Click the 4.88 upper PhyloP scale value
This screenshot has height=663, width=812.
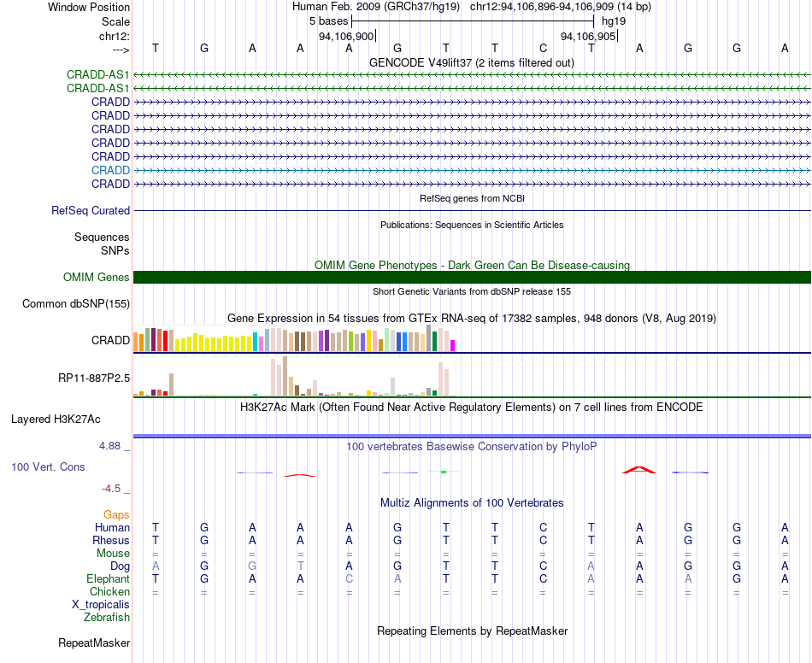tap(109, 446)
